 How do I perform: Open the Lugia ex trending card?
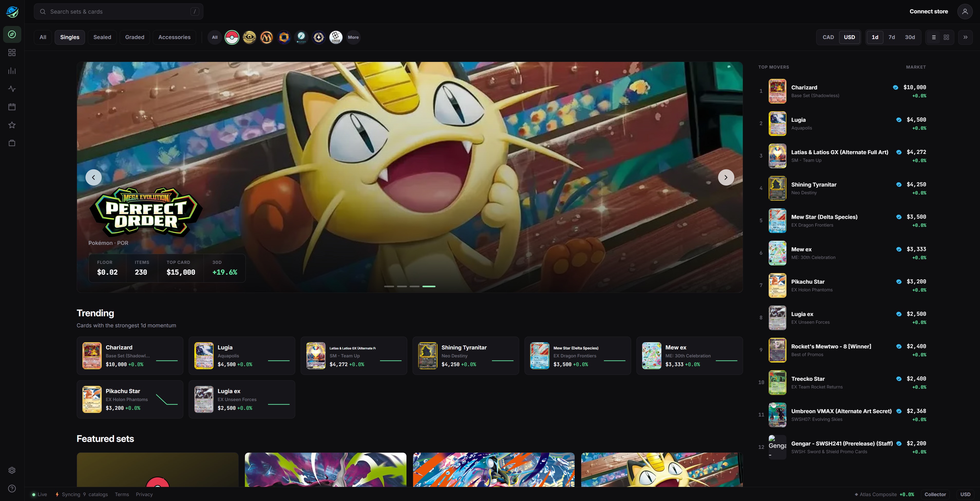(x=242, y=399)
